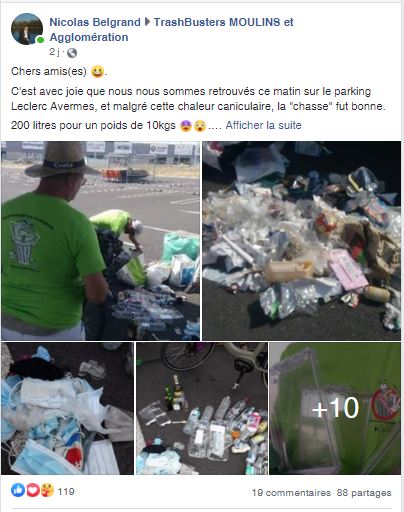
Task: Open the TrashBusters MOULINS et Agglomération group
Action: pos(171,29)
